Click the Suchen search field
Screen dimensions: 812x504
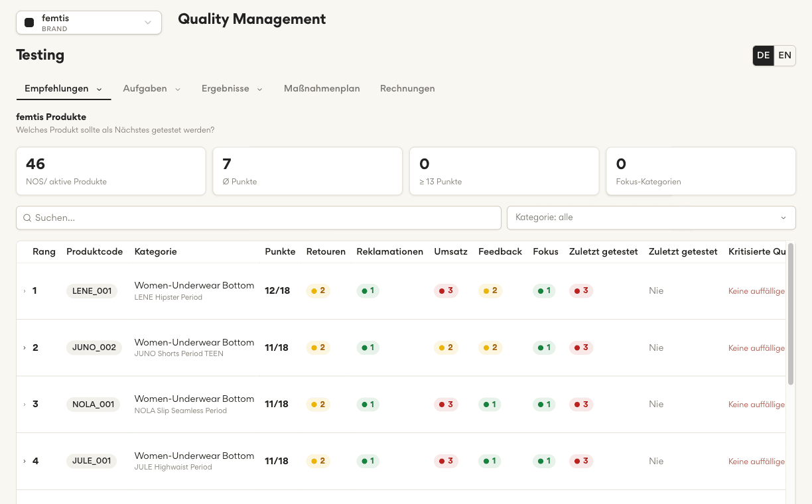tap(259, 218)
